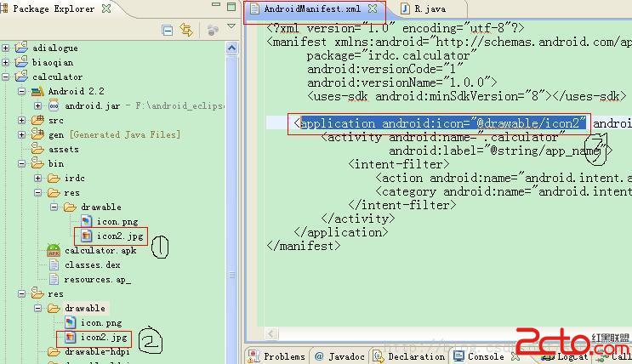Select the calculator project folder icon
Viewport: 632px width, 364px height.
point(21,77)
